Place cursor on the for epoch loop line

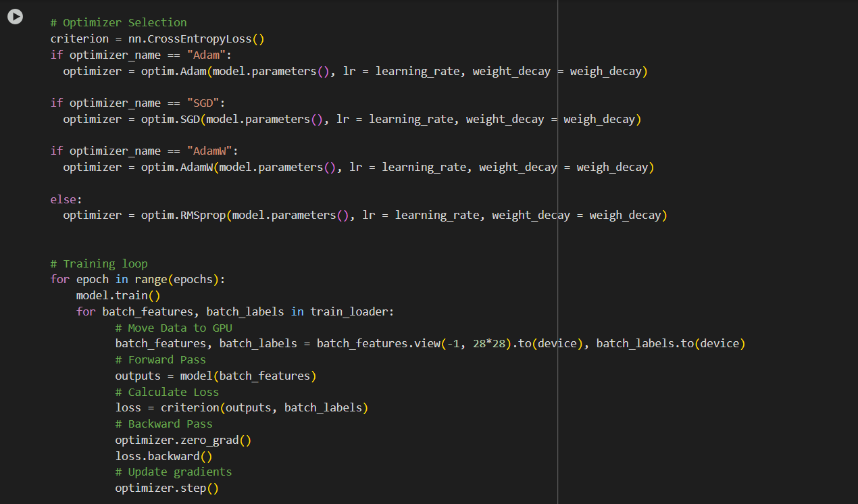tap(135, 279)
